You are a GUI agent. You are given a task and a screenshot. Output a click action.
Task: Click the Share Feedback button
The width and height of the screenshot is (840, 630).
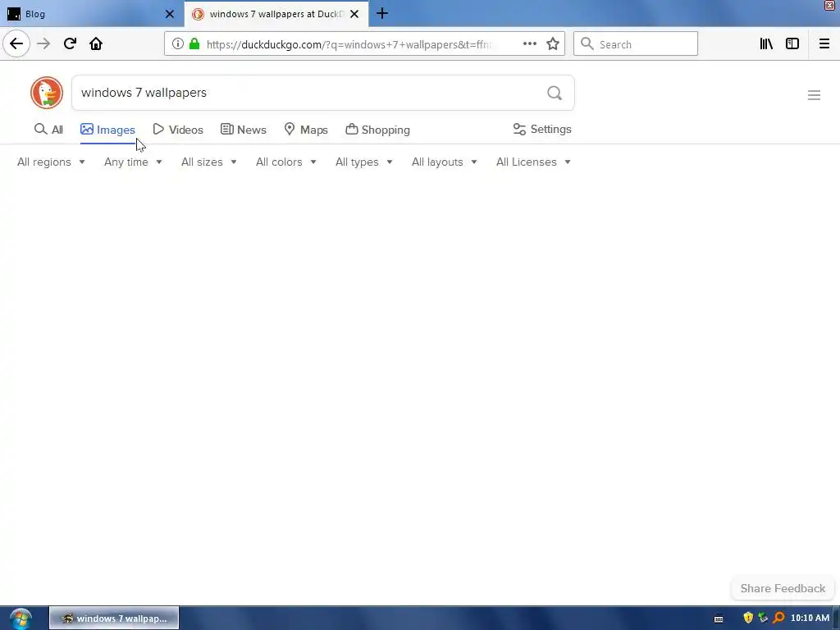click(x=783, y=588)
